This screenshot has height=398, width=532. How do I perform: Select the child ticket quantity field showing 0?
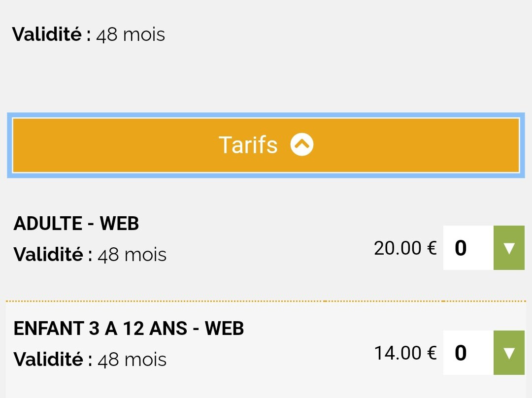(468, 353)
